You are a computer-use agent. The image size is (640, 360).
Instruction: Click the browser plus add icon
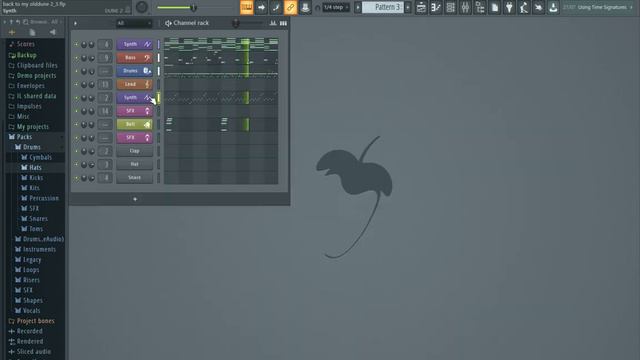(x=12, y=32)
